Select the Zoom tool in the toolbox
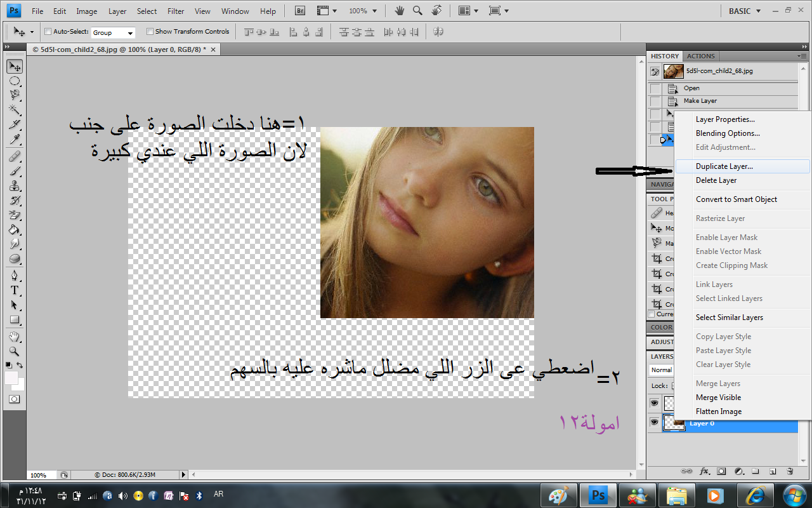This screenshot has height=508, width=812. coord(15,351)
